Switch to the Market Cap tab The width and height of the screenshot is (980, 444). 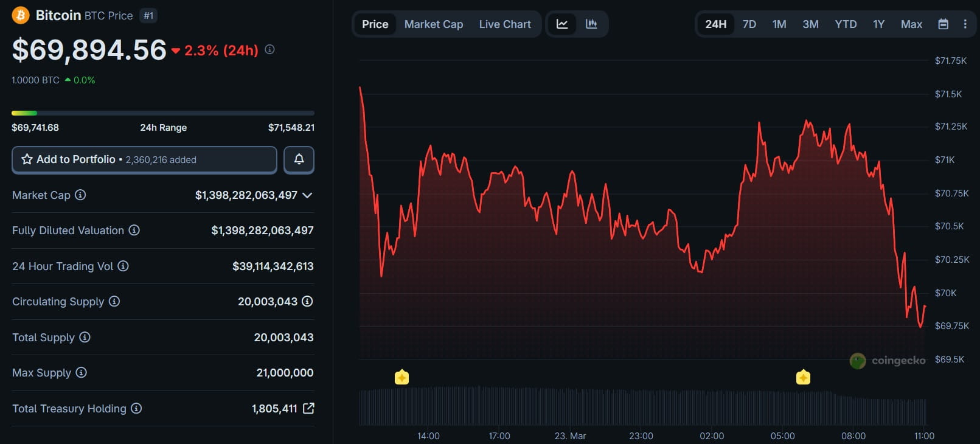tap(433, 24)
